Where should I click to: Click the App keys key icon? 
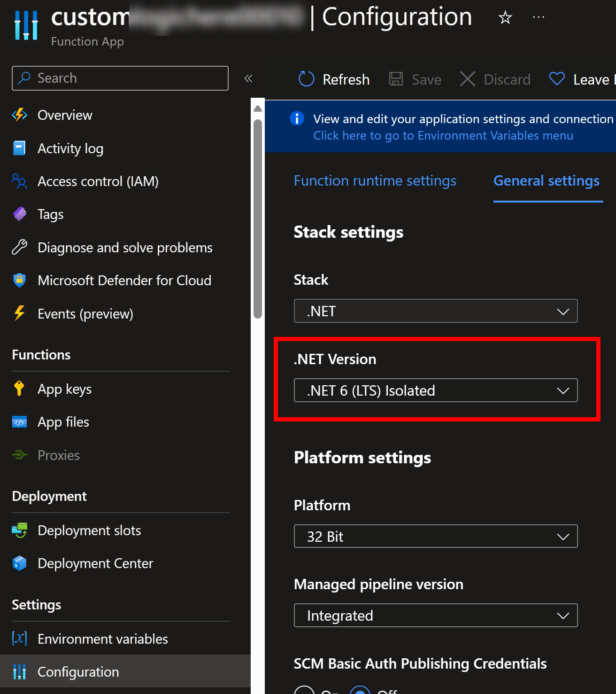click(x=19, y=389)
